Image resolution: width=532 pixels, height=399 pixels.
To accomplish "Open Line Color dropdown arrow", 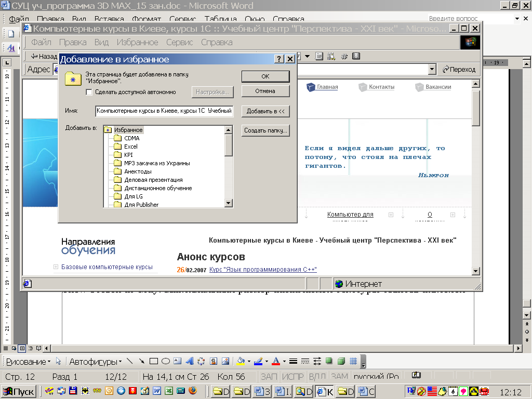I will point(267,362).
